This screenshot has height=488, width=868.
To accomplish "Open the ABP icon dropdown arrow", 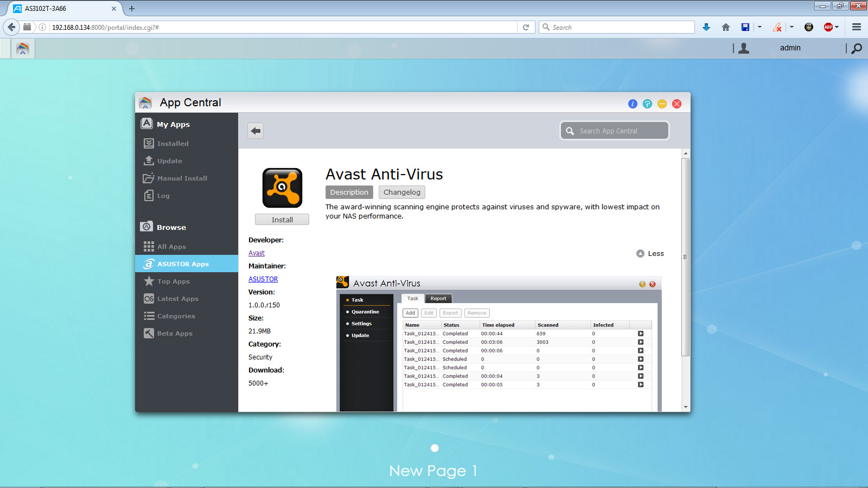I will pos(837,27).
